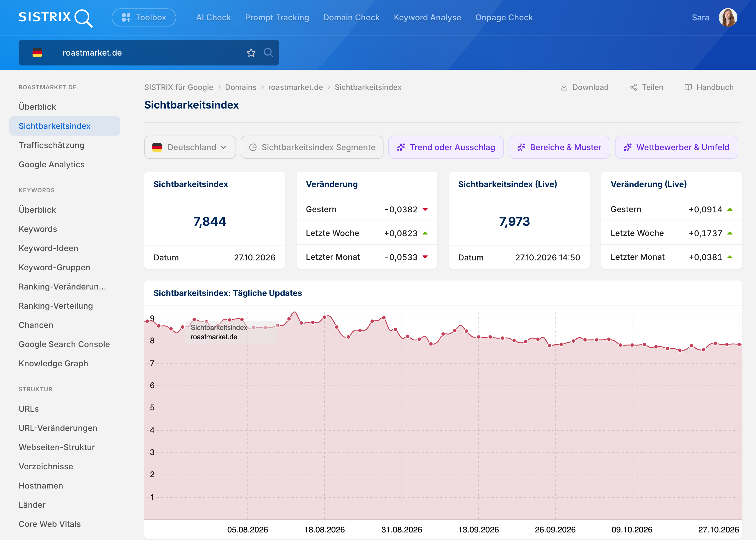
Task: Open Webseiten-Struktur in the sidebar
Action: [65, 447]
